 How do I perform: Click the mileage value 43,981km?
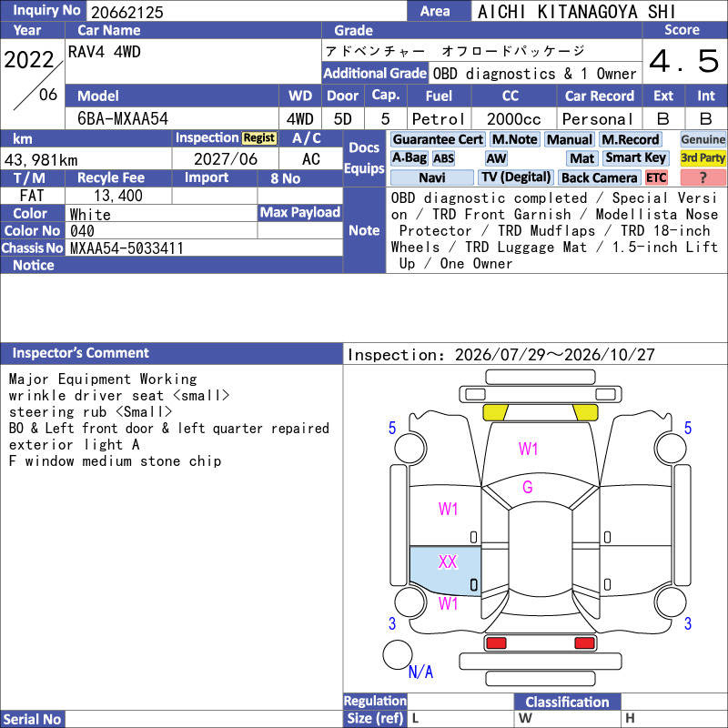(x=41, y=160)
